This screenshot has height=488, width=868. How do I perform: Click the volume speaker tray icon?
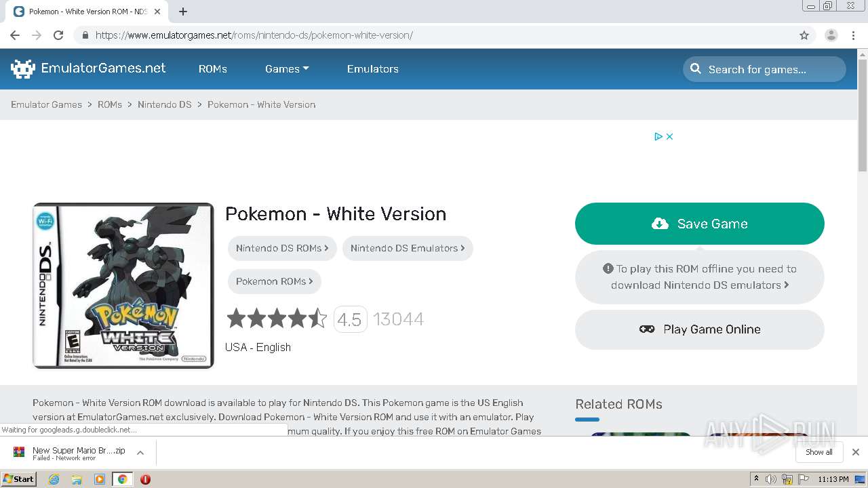(770, 479)
